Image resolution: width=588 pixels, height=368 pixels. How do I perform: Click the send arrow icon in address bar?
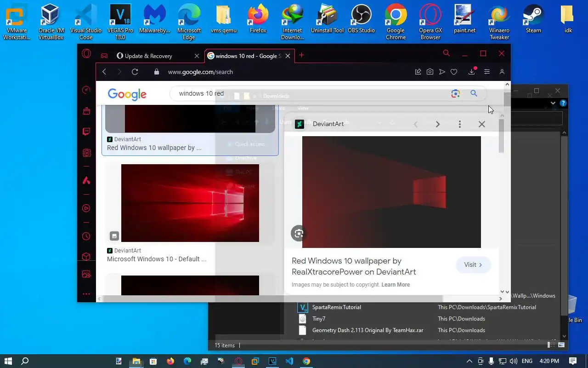point(442,72)
